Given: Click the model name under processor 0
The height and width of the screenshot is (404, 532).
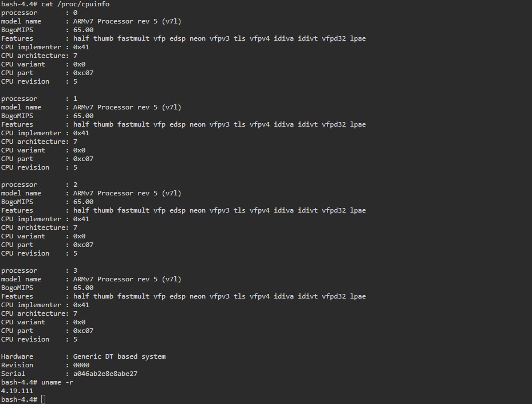Looking at the screenshot, I should tap(127, 21).
